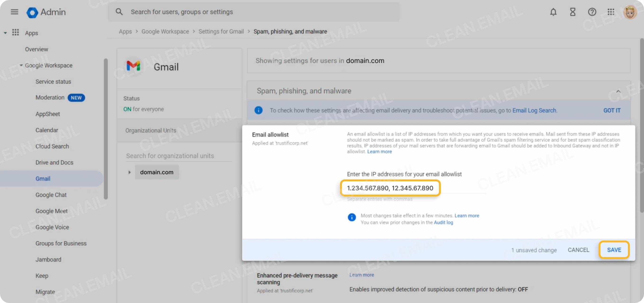Open the tasks hourglass icon
This screenshot has width=644, height=303.
(x=572, y=12)
